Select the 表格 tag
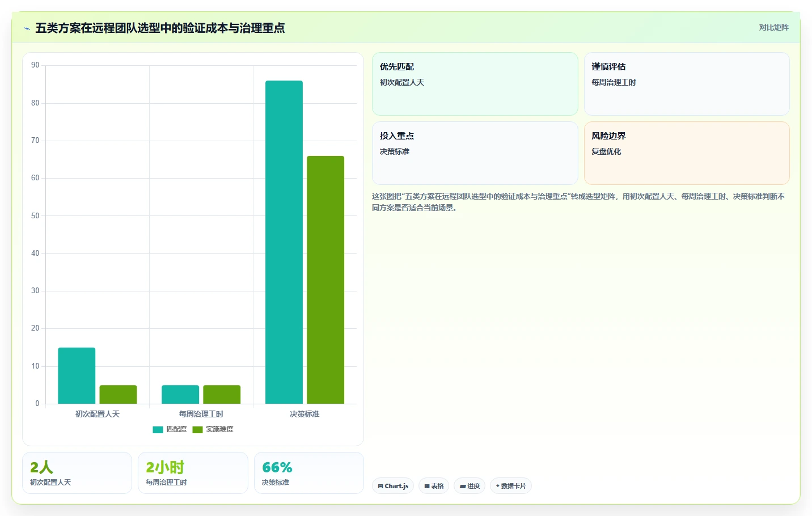The height and width of the screenshot is (516, 812). click(x=434, y=486)
